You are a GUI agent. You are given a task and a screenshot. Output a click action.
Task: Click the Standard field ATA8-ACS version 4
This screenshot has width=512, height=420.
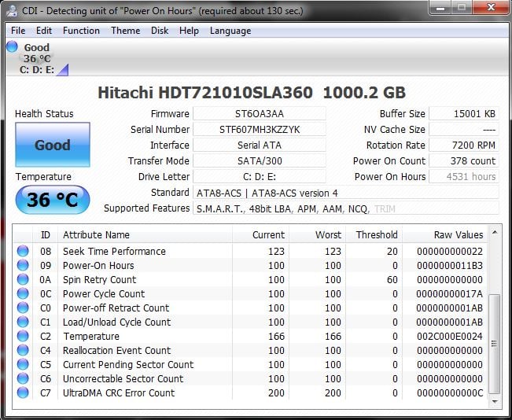(x=346, y=193)
